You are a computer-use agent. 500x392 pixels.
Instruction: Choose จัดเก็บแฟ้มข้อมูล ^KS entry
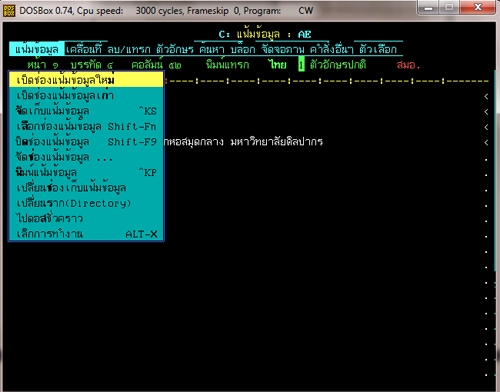click(x=86, y=111)
